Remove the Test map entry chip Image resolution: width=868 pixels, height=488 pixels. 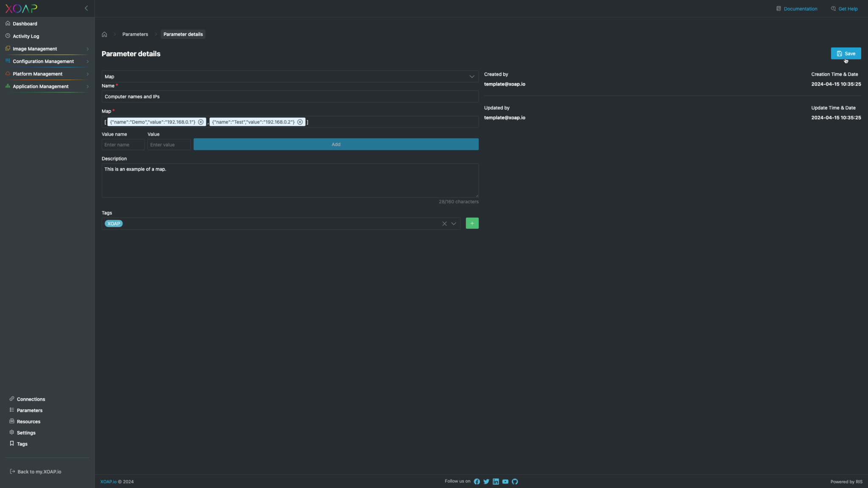300,122
